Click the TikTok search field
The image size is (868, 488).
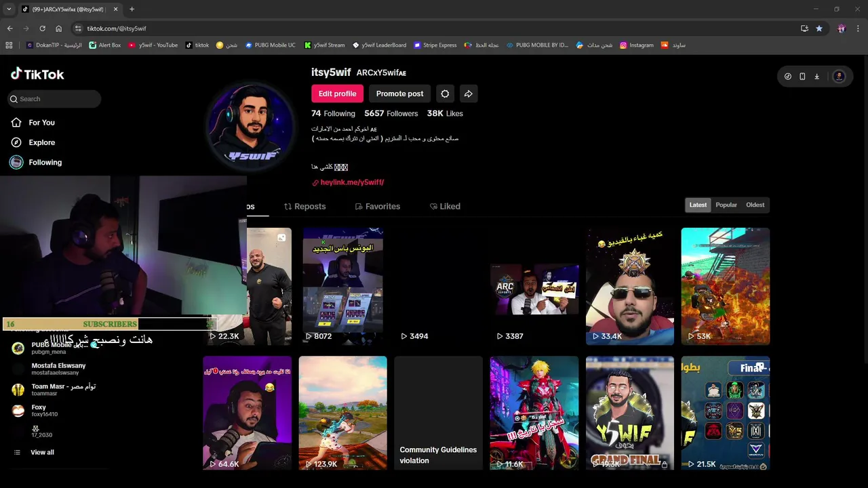[x=54, y=99]
